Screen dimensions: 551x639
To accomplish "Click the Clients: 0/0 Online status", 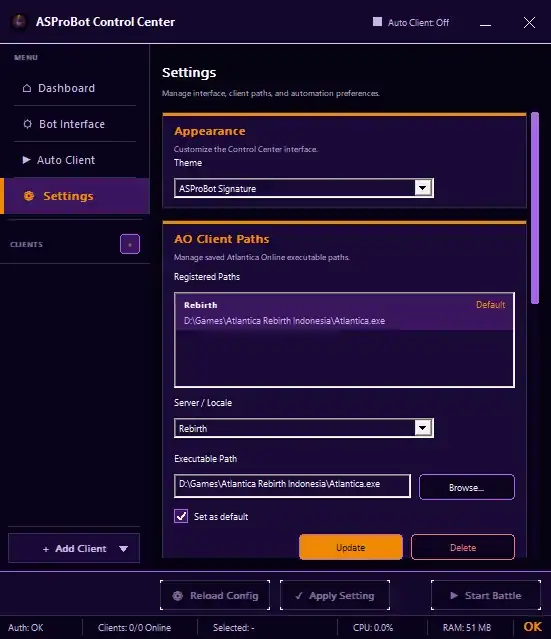I will 134,627.
